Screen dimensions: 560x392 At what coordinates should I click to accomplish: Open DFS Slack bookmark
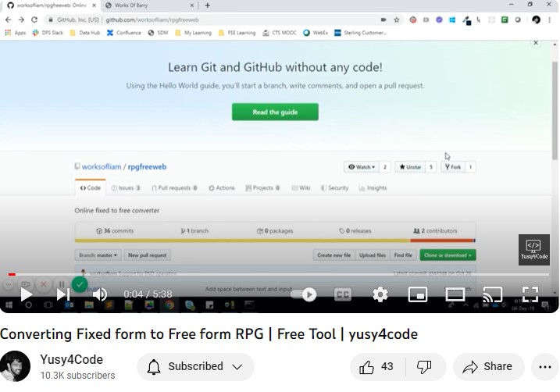click(x=48, y=33)
